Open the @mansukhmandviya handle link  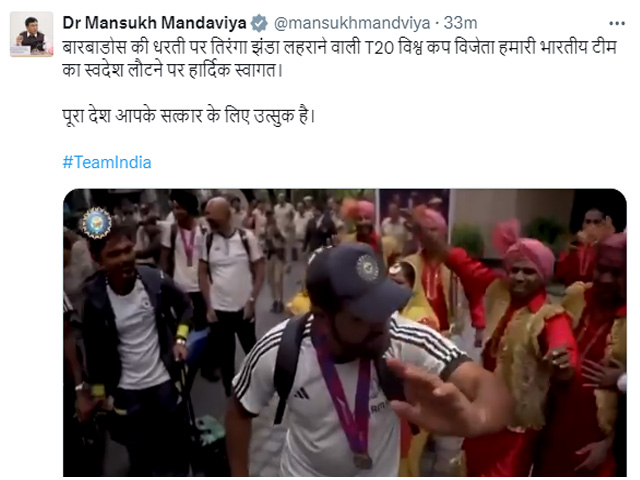pos(352,23)
